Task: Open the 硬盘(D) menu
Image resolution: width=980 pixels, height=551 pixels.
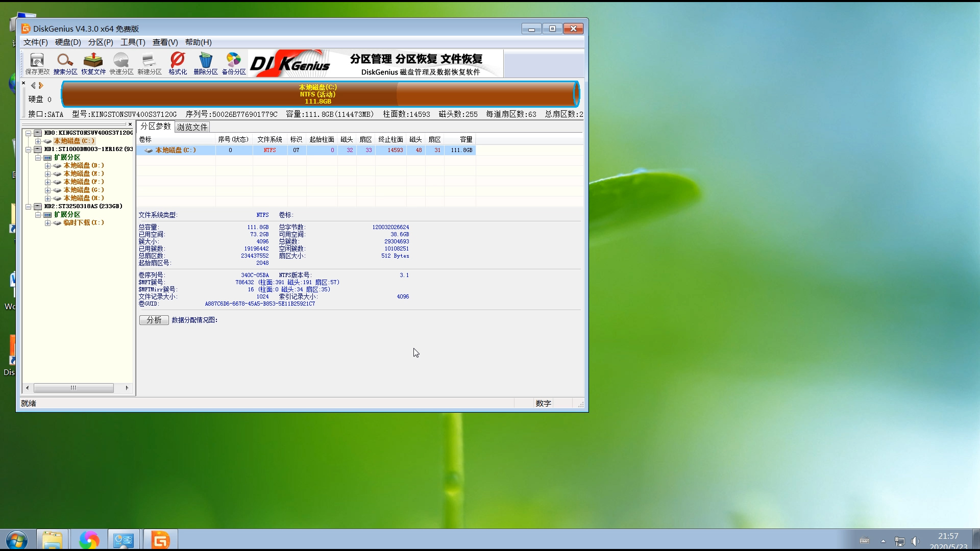Action: tap(68, 42)
